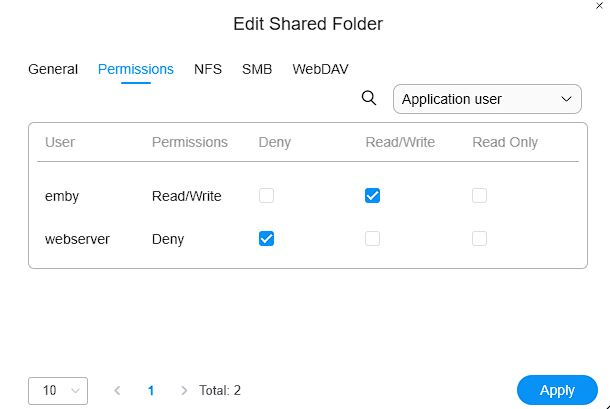Select the Permissions tab

pos(136,69)
